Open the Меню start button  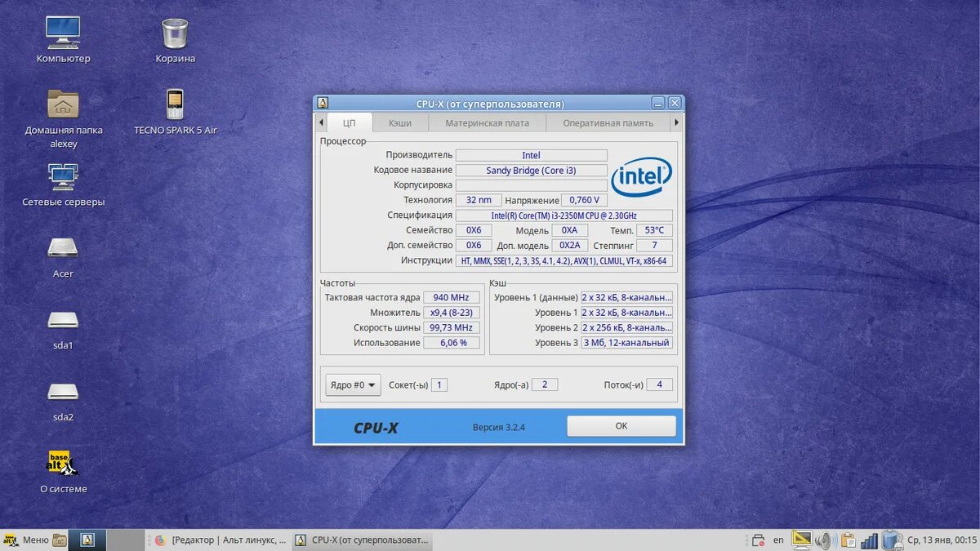tap(26, 540)
